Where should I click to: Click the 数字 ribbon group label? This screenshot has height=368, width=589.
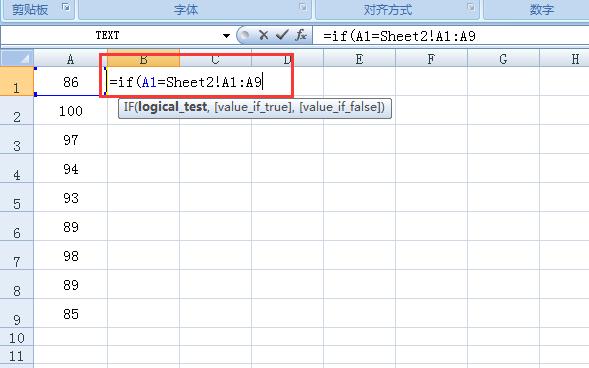point(542,10)
